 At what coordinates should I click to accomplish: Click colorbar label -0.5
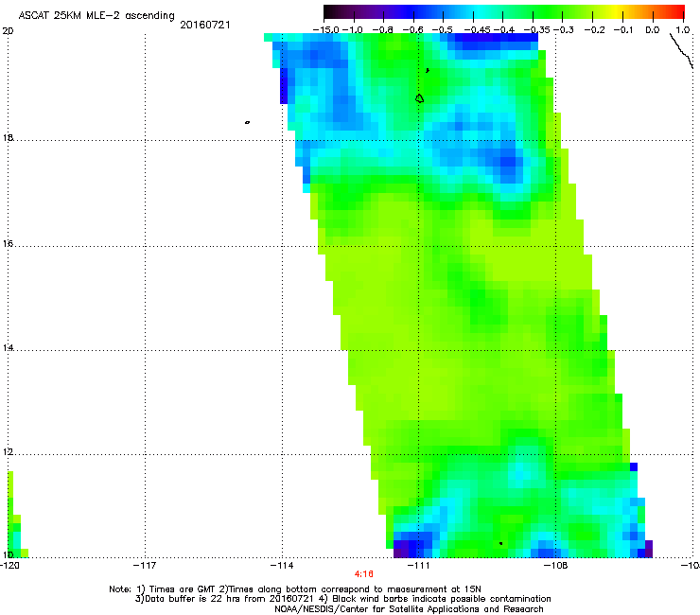coord(443,30)
